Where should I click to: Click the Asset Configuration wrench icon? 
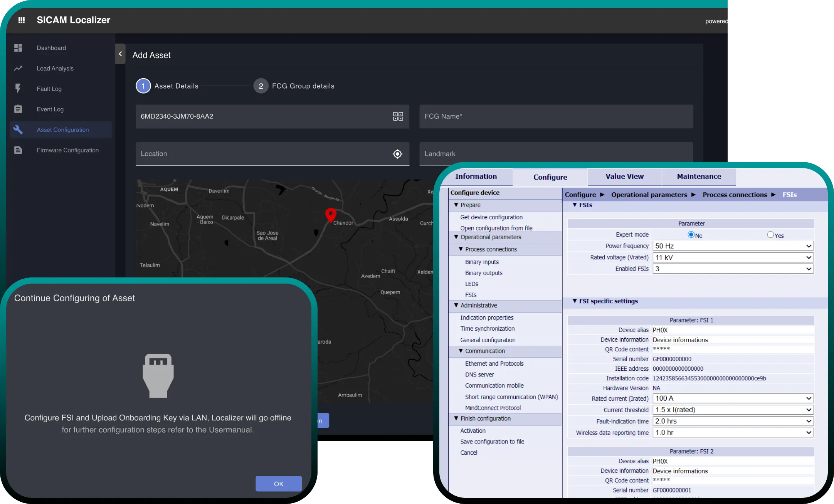tap(18, 129)
